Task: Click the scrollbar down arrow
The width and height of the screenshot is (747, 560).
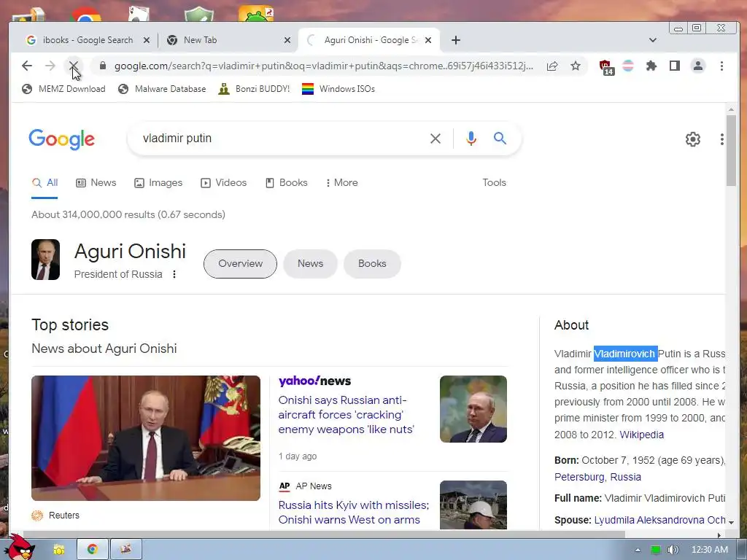Action: (x=731, y=522)
